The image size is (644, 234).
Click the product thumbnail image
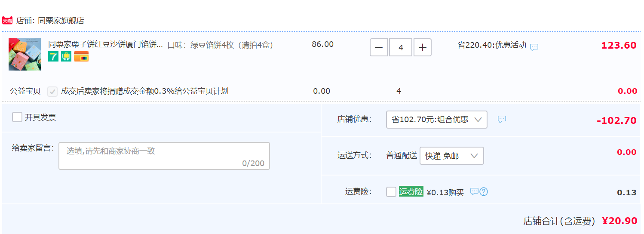point(25,54)
